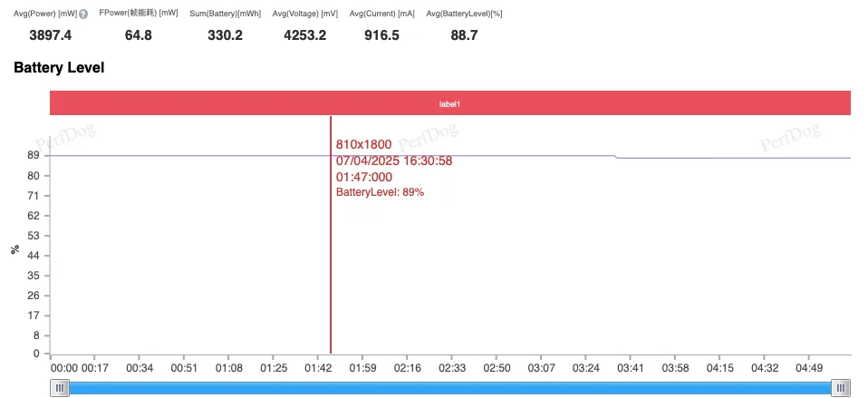This screenshot has height=398, width=868.
Task: Click the Avg(Power) help question mark icon
Action: [83, 14]
